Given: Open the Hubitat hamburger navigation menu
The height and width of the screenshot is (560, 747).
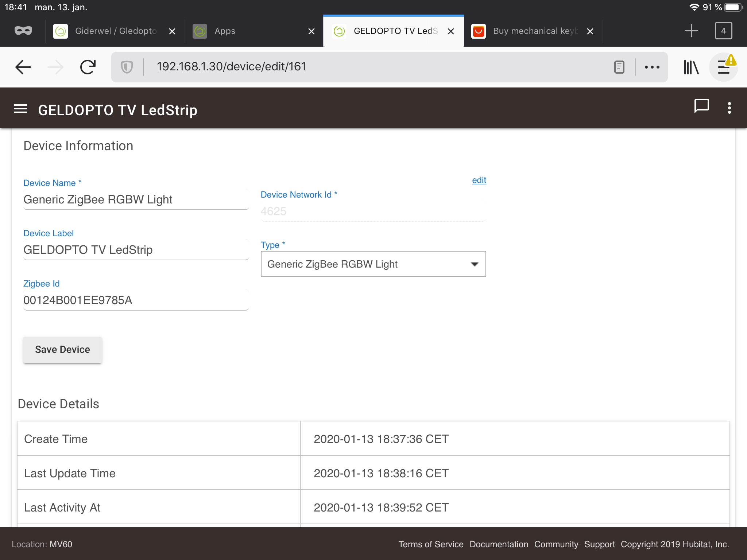Looking at the screenshot, I should [20, 109].
